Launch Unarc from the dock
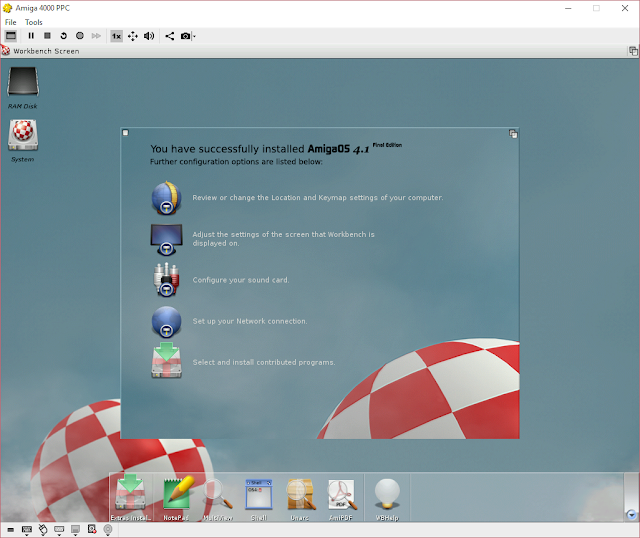 [x=300, y=499]
